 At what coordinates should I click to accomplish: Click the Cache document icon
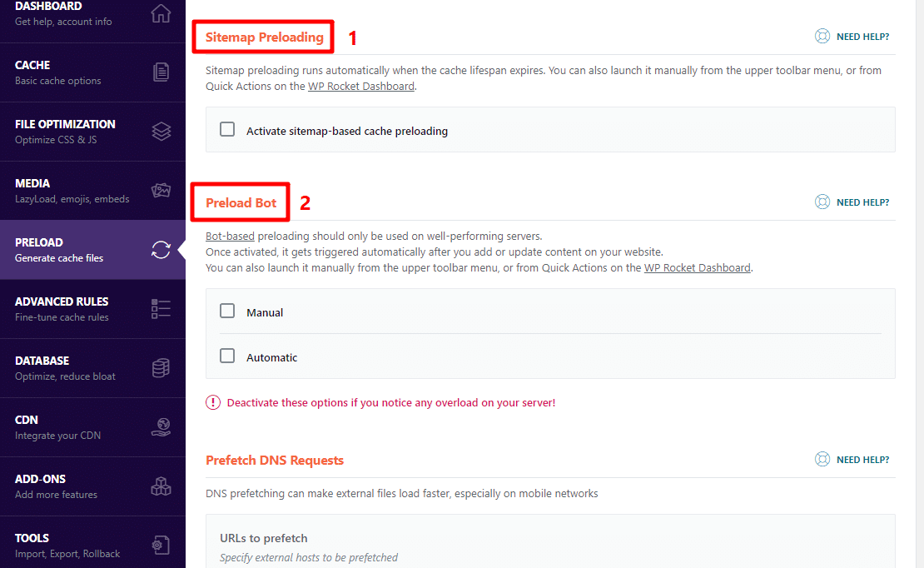point(161,72)
